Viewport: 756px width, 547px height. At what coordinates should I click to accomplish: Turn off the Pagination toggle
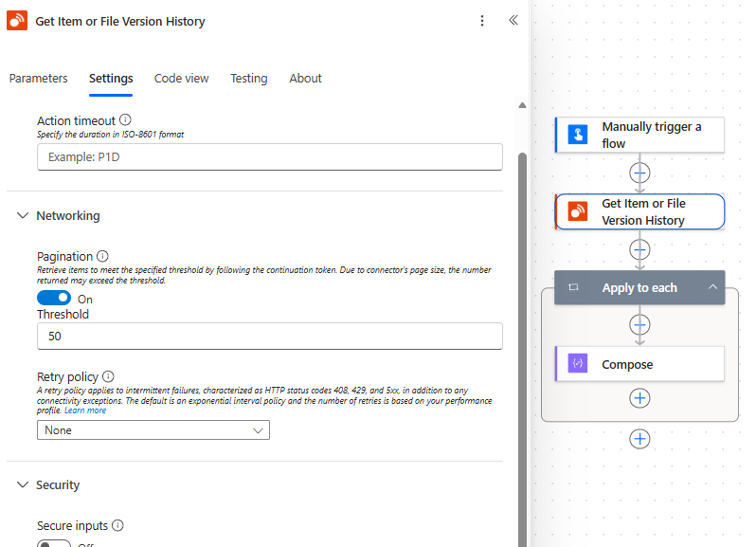(54, 298)
